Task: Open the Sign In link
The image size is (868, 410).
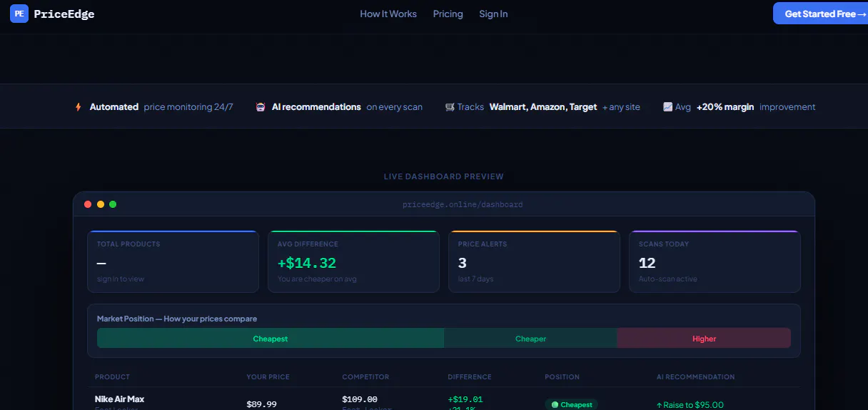Action: tap(493, 14)
